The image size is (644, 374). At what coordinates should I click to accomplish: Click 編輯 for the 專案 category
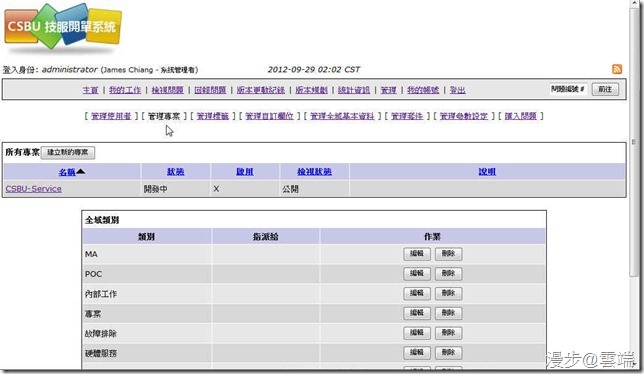click(417, 313)
